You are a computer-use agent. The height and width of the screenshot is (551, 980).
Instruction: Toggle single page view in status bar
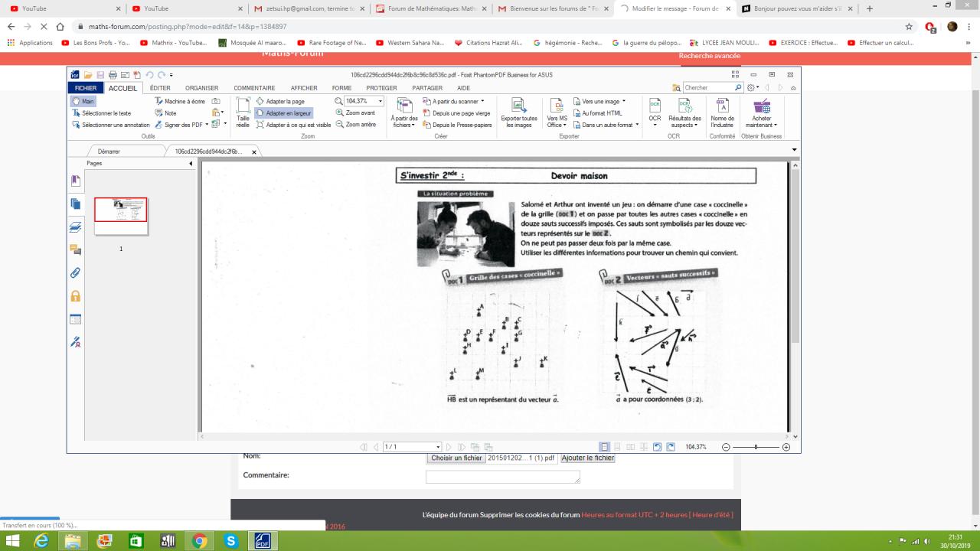point(605,447)
